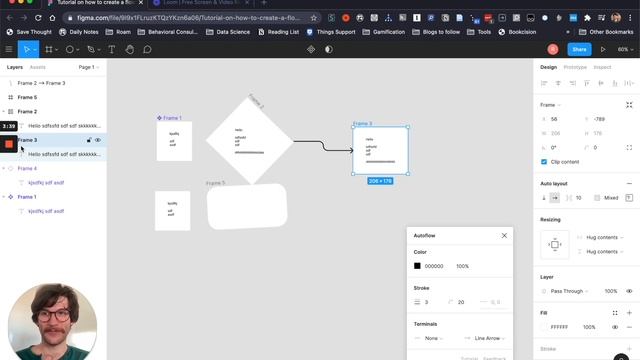
Task: Open fill styles four-dot icon
Action: (615, 313)
